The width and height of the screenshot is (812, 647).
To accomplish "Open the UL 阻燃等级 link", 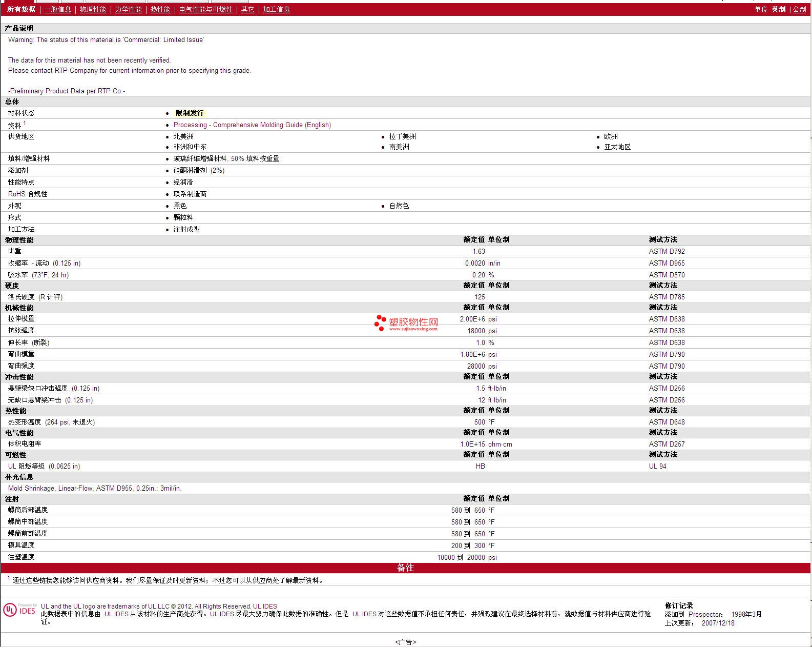I will (27, 466).
